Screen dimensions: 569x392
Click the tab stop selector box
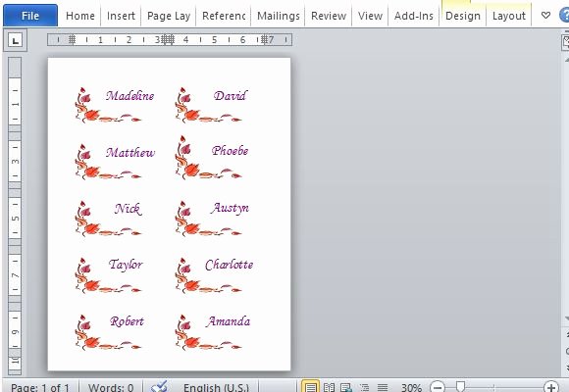[16, 40]
